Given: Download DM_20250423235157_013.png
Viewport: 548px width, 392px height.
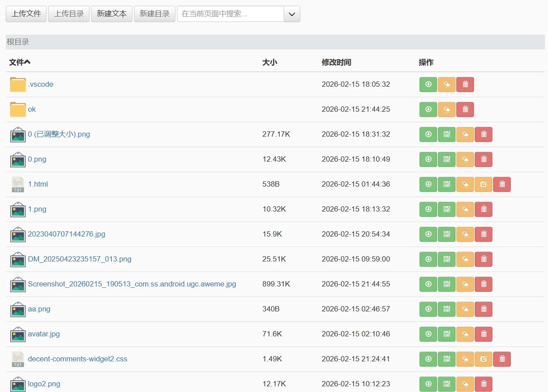Looking at the screenshot, I should coord(428,259).
